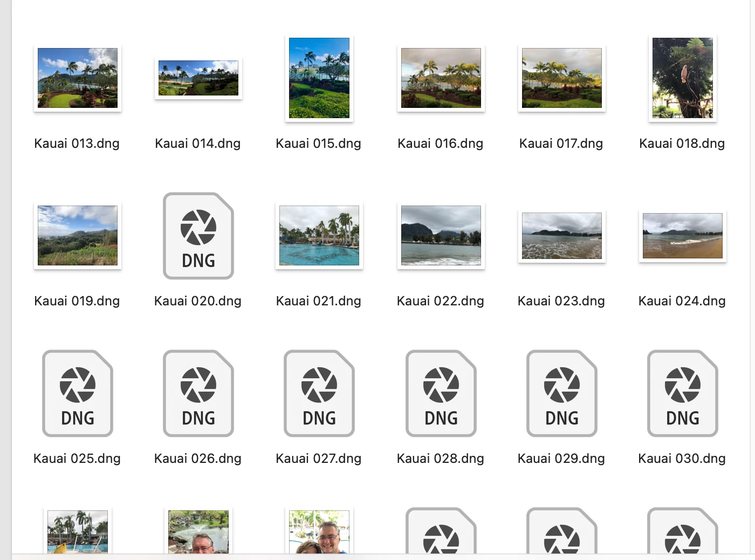
Task: Select the Kauai 014.dng panorama thumbnail
Action: click(x=198, y=78)
